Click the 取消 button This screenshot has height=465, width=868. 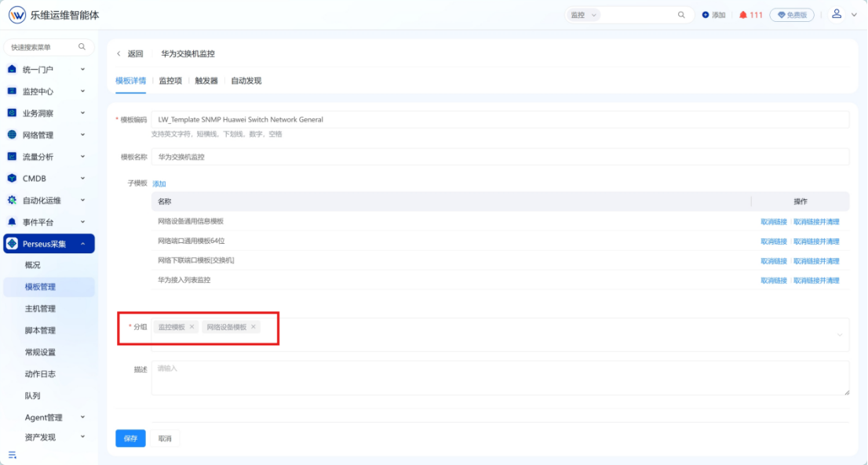165,438
